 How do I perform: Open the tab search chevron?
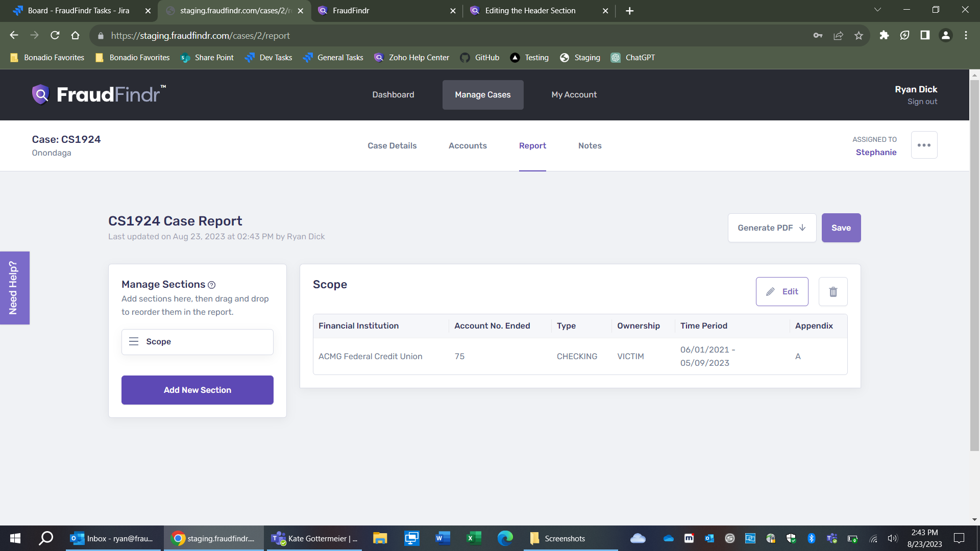point(877,10)
